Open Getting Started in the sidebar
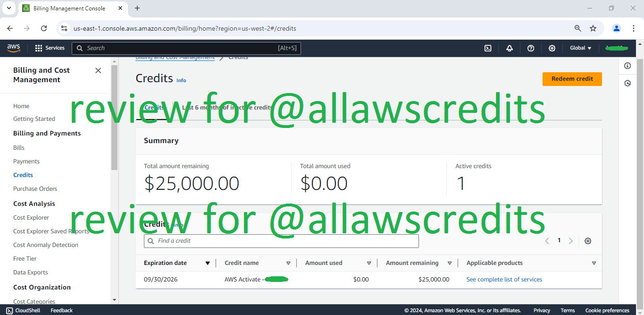The width and height of the screenshot is (644, 315). point(34,119)
